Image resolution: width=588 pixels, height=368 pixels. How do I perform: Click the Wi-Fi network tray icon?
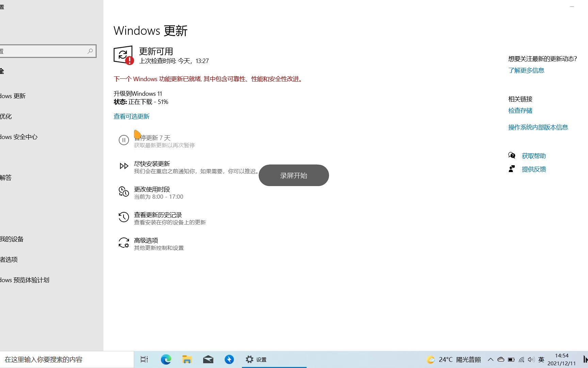(x=521, y=359)
